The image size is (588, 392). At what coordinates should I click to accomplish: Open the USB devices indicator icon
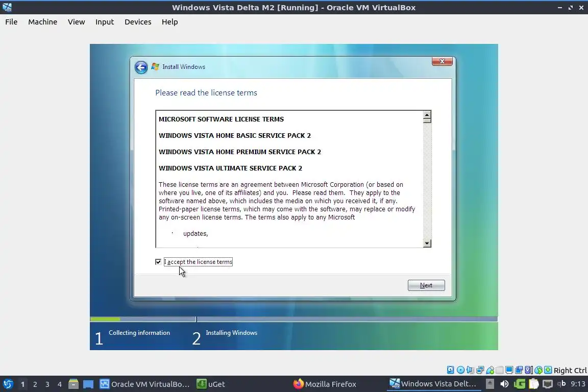[x=490, y=370]
